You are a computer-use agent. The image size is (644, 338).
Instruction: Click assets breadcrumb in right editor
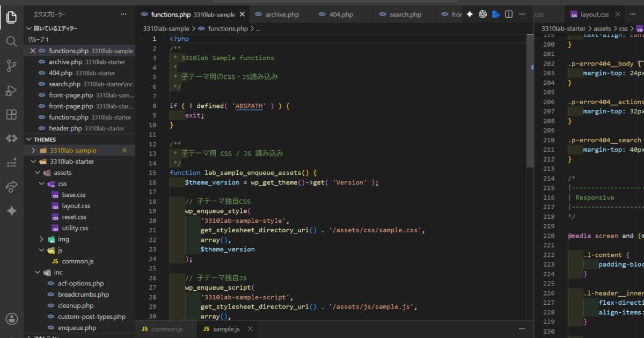click(x=602, y=28)
